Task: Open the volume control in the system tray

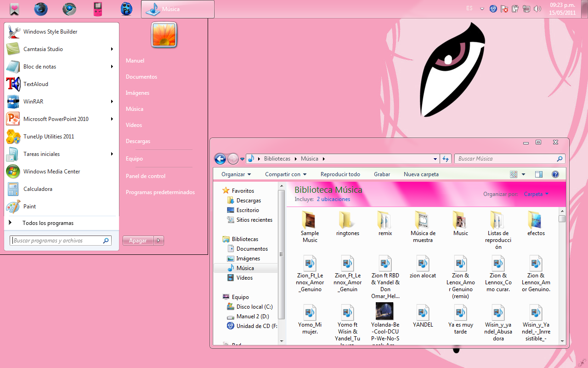Action: [x=537, y=8]
